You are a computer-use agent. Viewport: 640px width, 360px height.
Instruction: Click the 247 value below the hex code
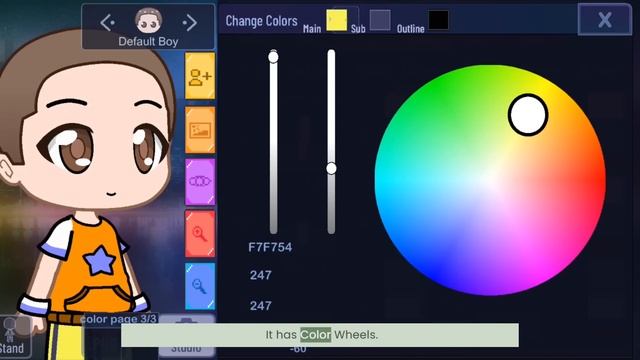[x=261, y=275]
